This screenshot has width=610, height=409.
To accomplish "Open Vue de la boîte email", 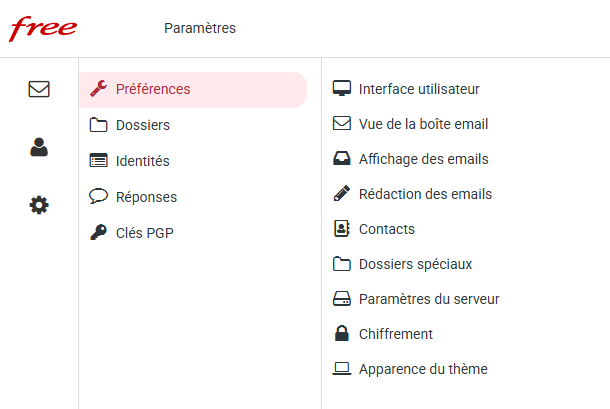I will point(423,124).
